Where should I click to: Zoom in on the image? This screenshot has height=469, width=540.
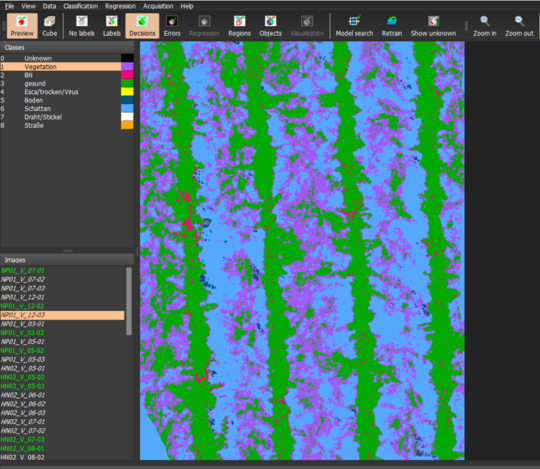pyautogui.click(x=485, y=26)
